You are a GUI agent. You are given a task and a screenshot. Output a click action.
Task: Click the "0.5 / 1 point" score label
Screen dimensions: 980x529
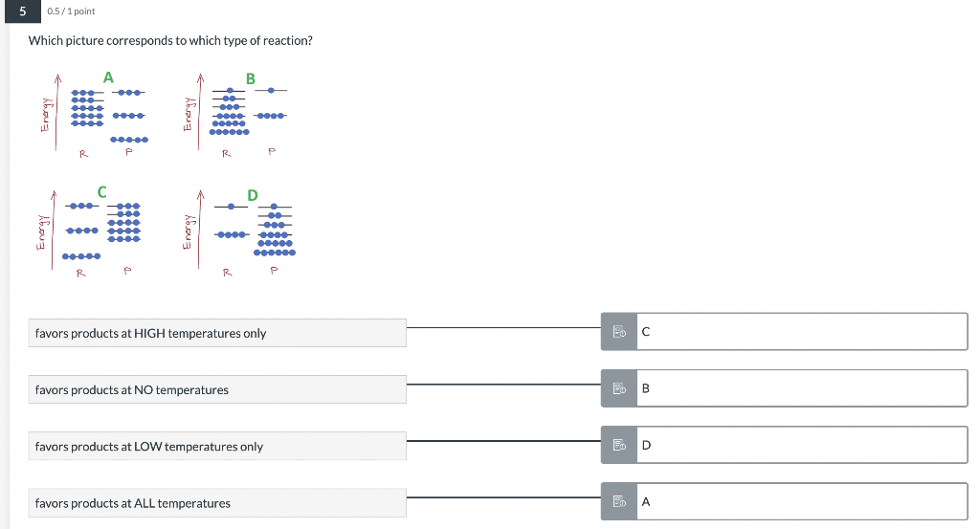pos(71,11)
